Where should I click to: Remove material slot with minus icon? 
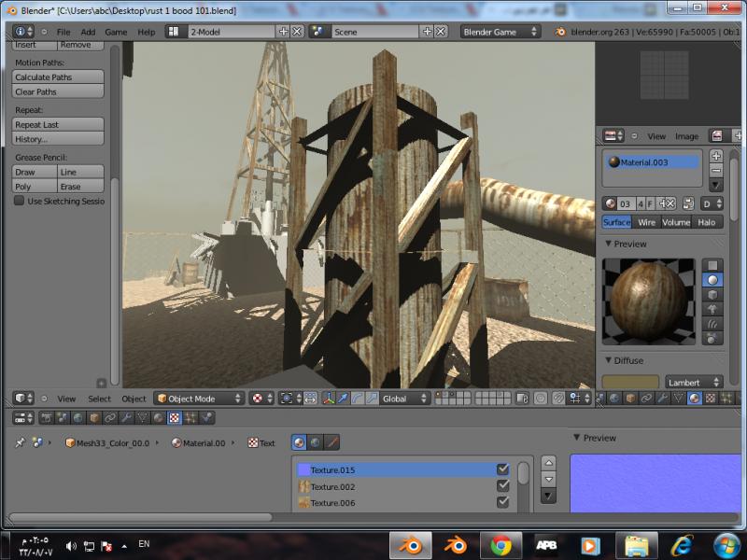click(716, 171)
